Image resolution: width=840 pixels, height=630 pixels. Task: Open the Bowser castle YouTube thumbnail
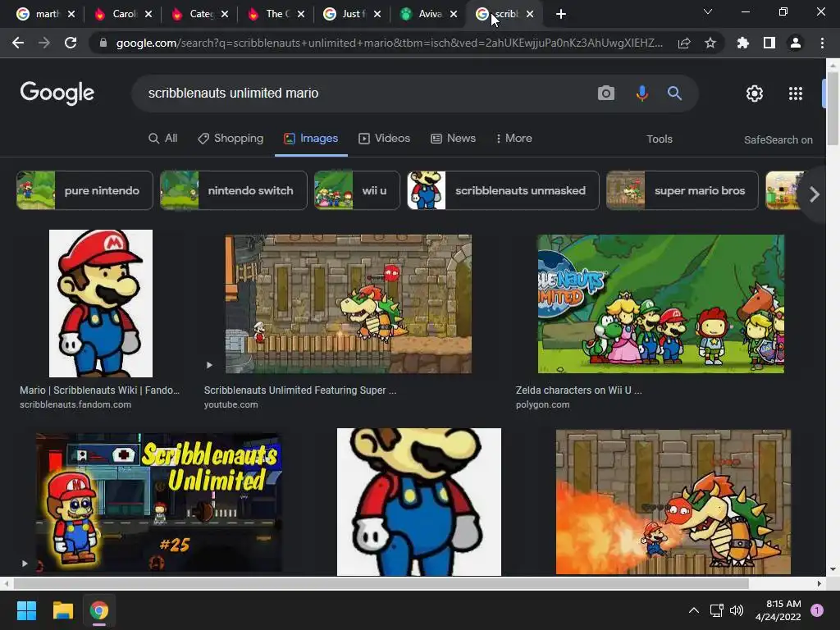pyautogui.click(x=348, y=304)
